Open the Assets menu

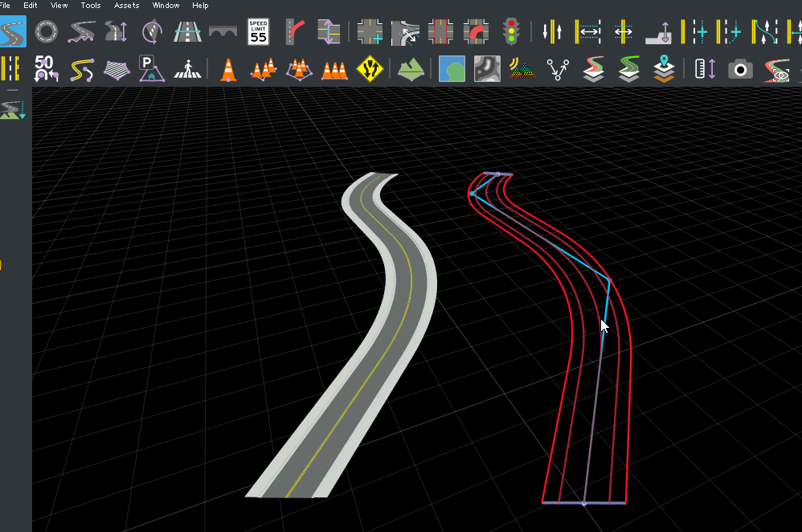point(126,5)
